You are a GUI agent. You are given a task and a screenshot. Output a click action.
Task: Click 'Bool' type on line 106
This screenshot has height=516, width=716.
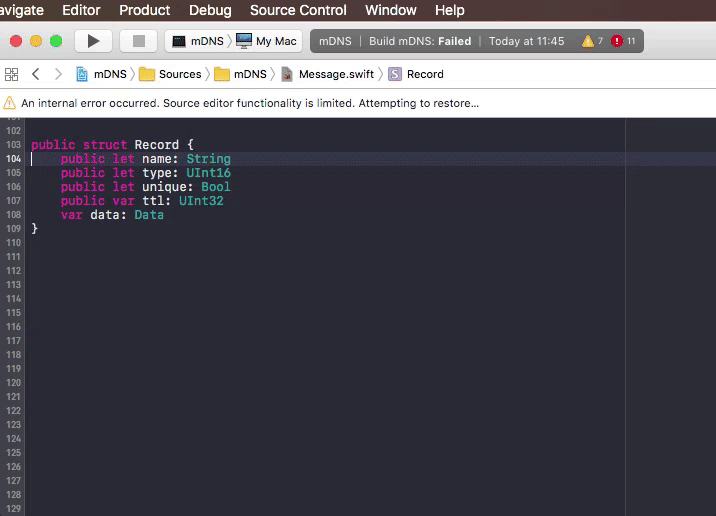(x=216, y=187)
